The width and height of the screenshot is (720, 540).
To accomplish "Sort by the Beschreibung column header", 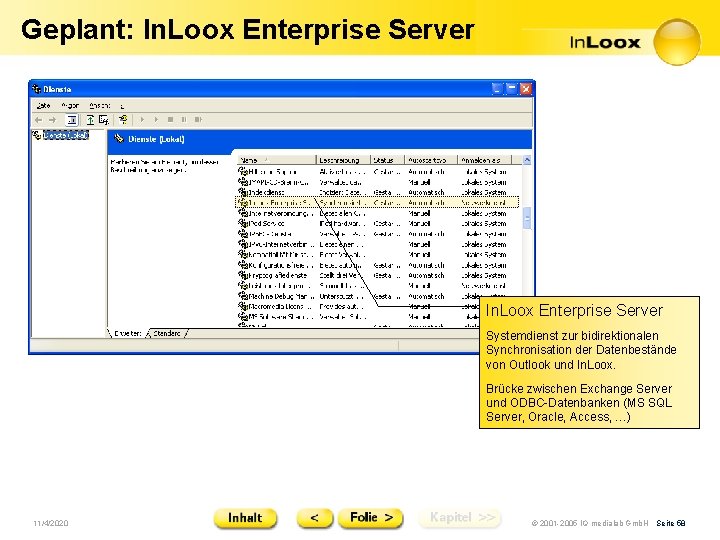I will coord(343,160).
